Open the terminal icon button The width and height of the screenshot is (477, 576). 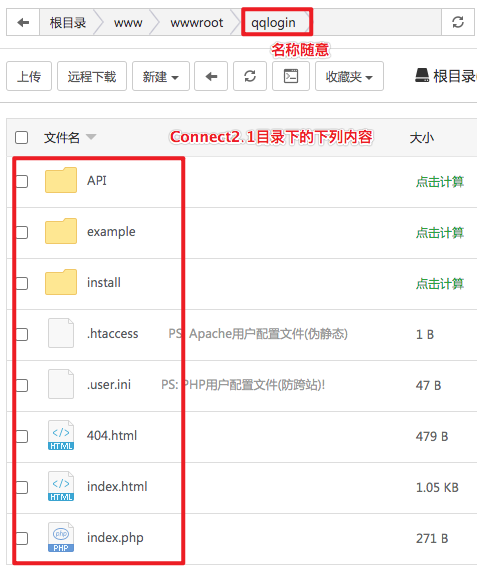(x=291, y=76)
